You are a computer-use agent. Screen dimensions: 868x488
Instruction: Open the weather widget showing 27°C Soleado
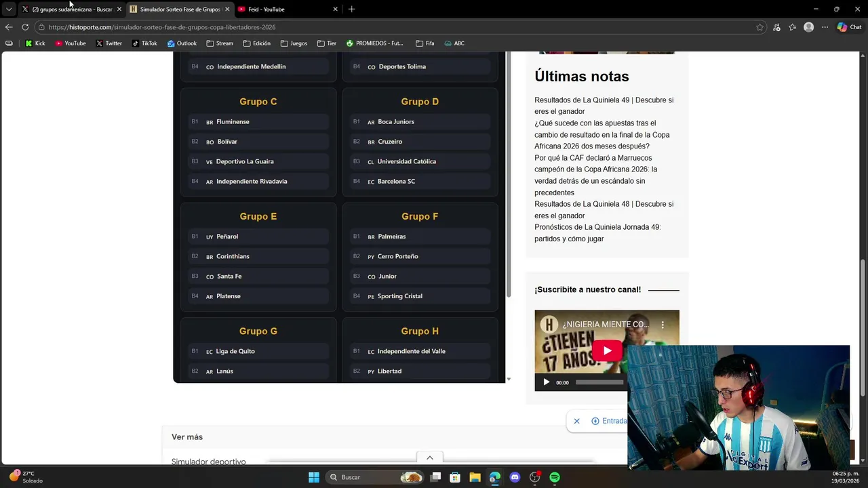pyautogui.click(x=27, y=477)
